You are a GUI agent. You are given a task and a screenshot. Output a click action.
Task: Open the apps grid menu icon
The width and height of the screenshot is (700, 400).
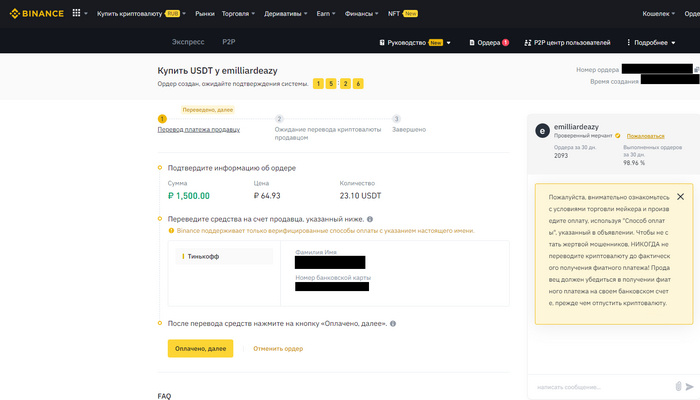pyautogui.click(x=77, y=14)
